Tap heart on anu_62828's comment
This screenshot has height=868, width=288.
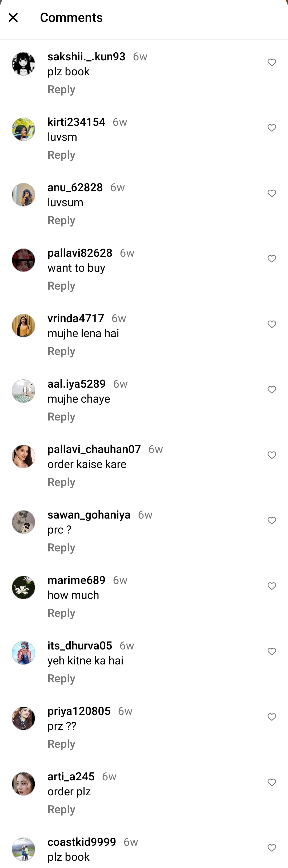point(271,193)
